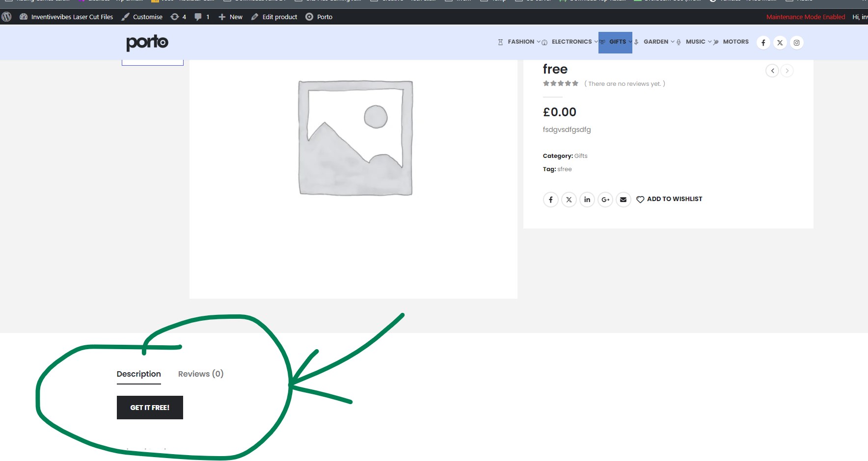Click the 'There are no reviews yet' link
Screen dimensions: 868x461
624,84
